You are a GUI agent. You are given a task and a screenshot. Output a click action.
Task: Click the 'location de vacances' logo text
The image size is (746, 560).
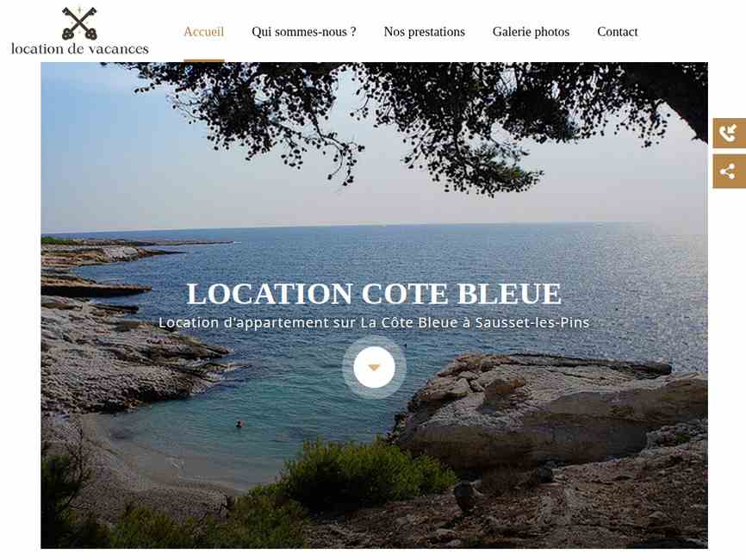point(80,49)
